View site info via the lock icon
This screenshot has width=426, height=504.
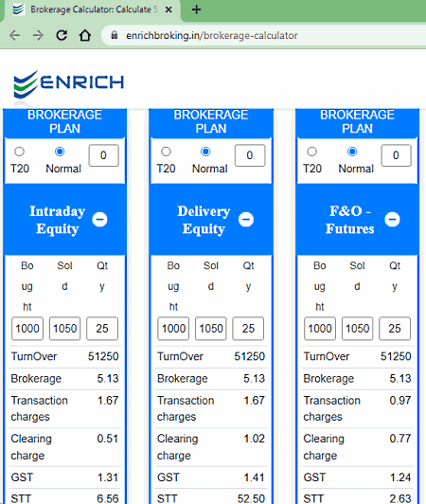point(115,35)
